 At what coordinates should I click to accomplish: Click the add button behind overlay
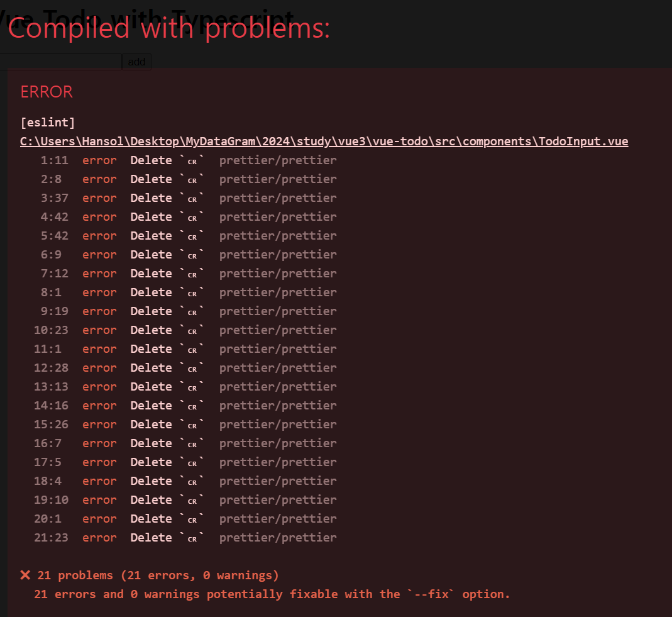(136, 62)
